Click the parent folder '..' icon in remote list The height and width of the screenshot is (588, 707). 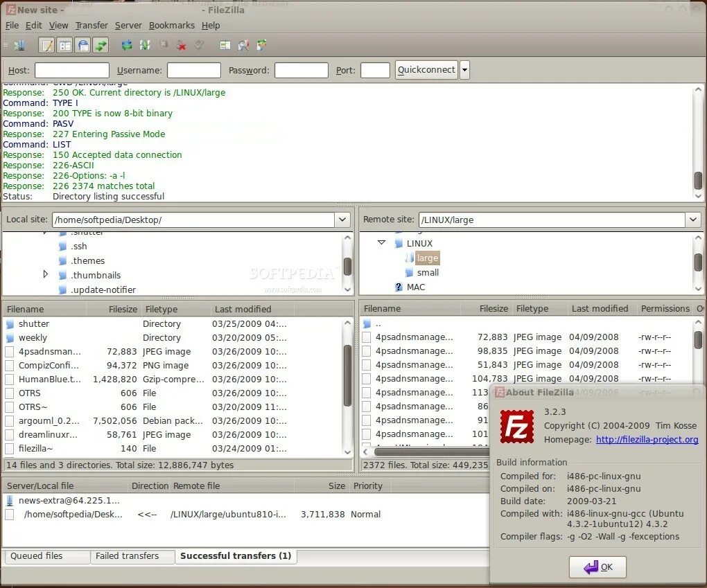367,323
